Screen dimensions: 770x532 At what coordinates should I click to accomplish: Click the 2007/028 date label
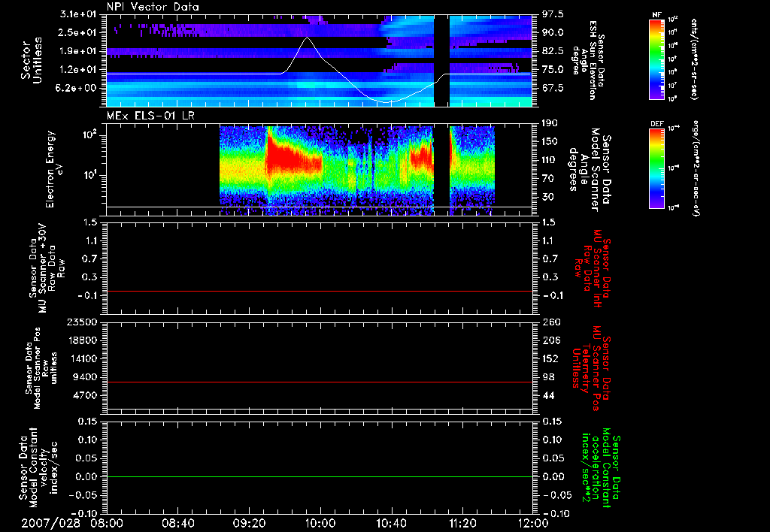pos(50,523)
